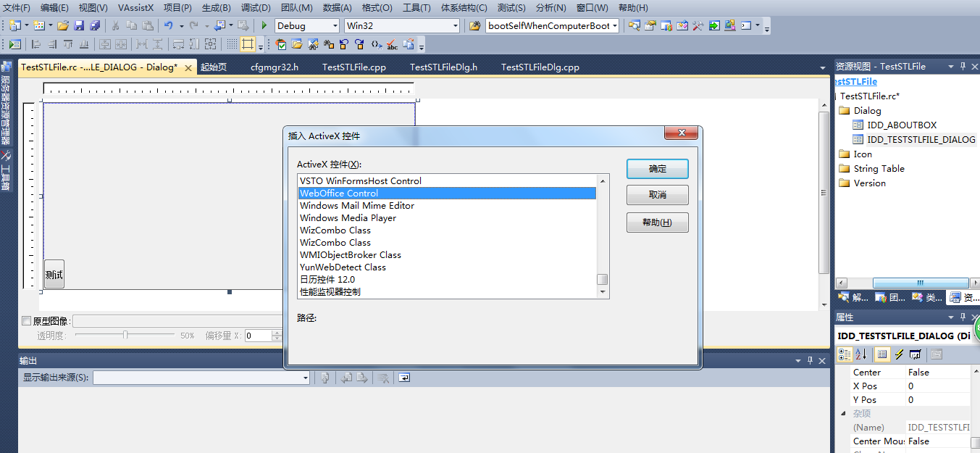Confirm with the 确定 button
The image size is (980, 453).
tap(658, 169)
